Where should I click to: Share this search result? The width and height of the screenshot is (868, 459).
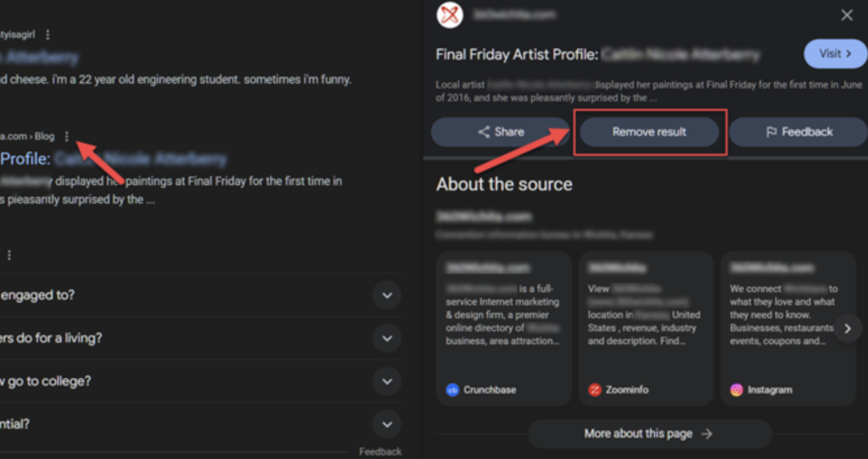501,132
